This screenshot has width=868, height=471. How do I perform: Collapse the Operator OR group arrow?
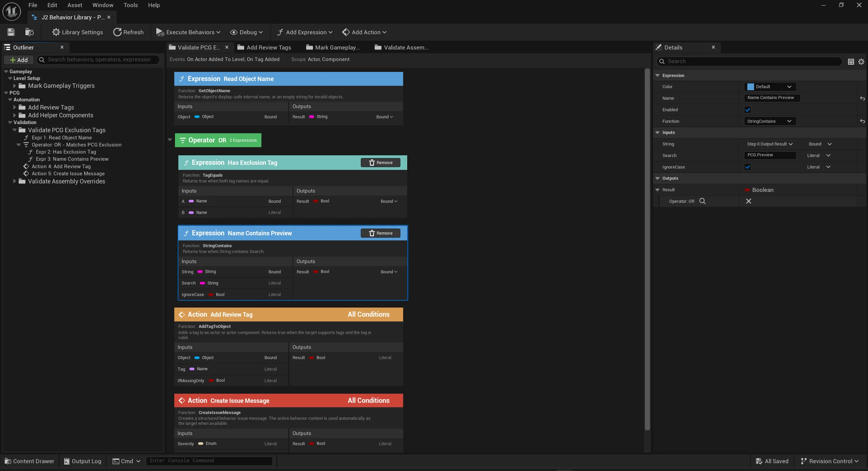pyautogui.click(x=170, y=140)
